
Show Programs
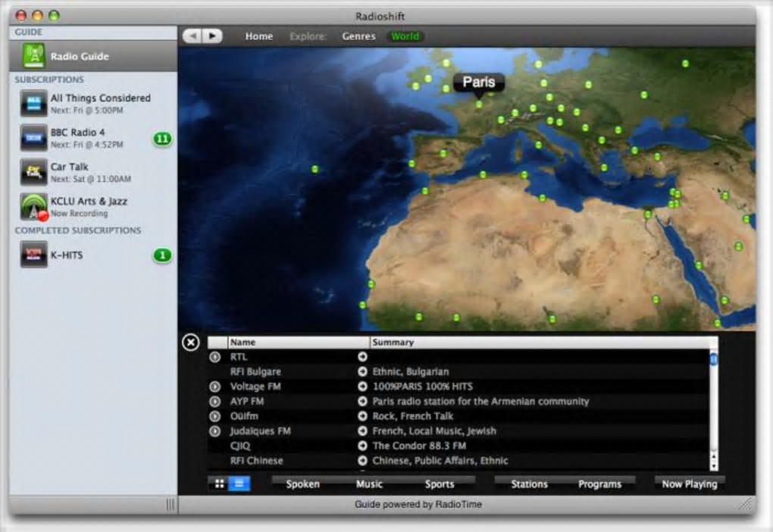tap(599, 484)
